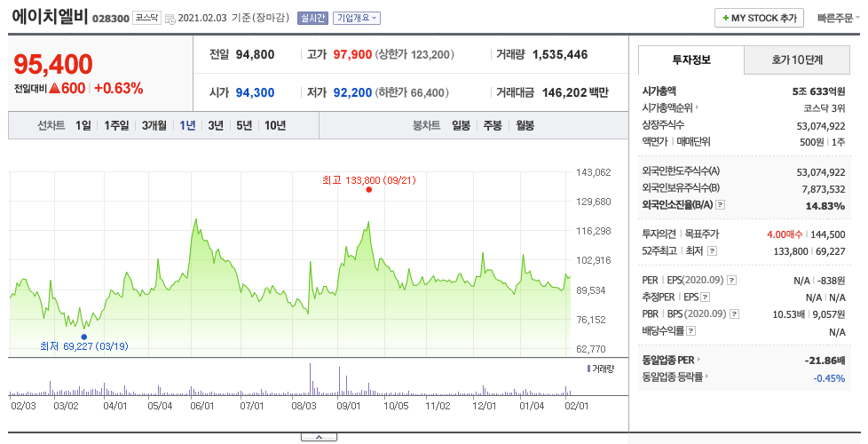868x444 pixels.
Task: Click the 상장주식수 value 53,074,922
Action: coord(821,126)
